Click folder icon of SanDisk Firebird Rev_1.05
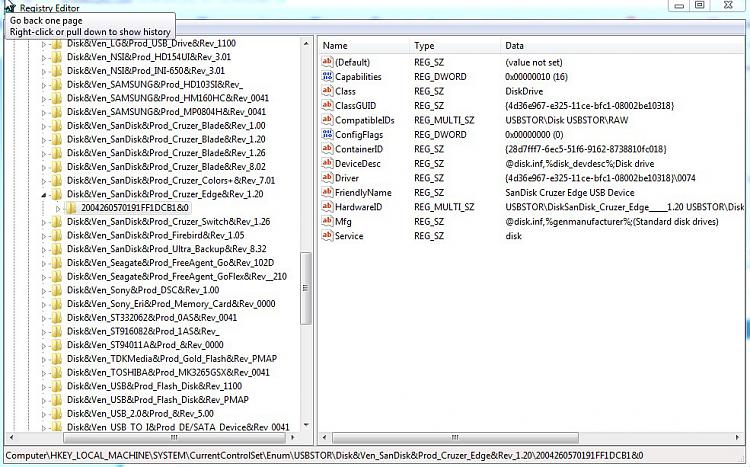This screenshot has width=750, height=467. pos(56,235)
